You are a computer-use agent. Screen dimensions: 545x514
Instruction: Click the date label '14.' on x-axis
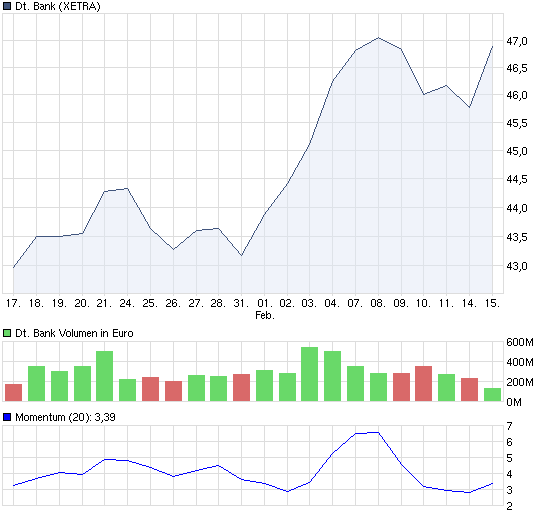(x=469, y=303)
